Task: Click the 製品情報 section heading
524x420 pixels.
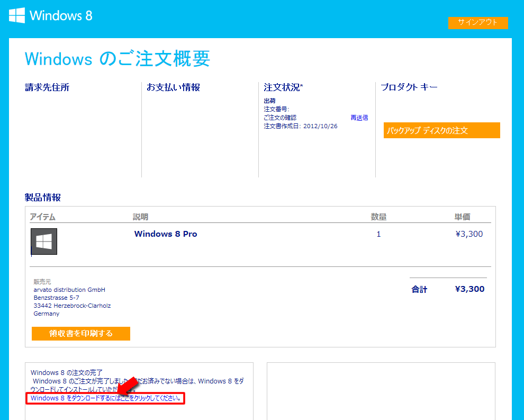Action: 43,198
